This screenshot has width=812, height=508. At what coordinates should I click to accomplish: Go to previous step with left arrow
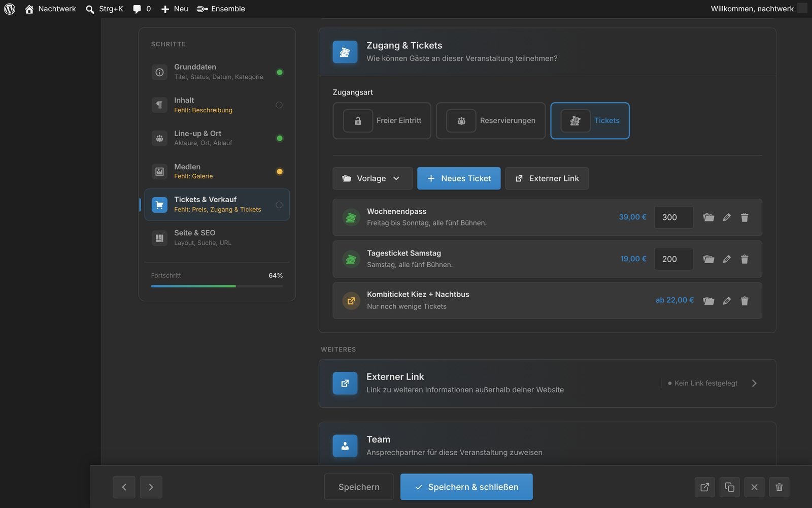[x=124, y=487]
